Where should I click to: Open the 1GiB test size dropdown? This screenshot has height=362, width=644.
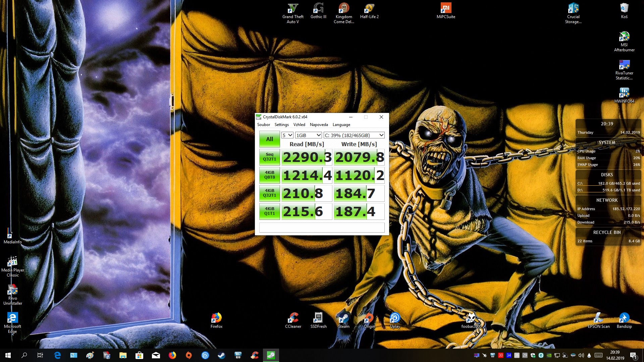308,135
